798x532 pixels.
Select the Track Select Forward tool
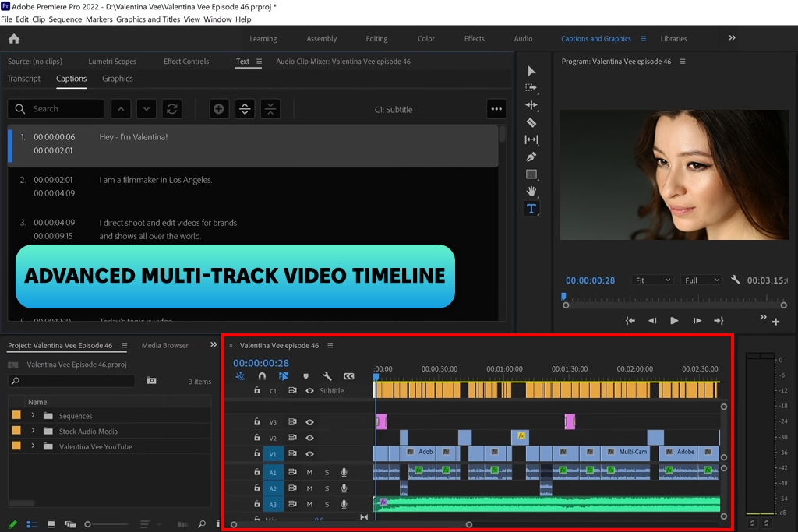click(x=531, y=88)
